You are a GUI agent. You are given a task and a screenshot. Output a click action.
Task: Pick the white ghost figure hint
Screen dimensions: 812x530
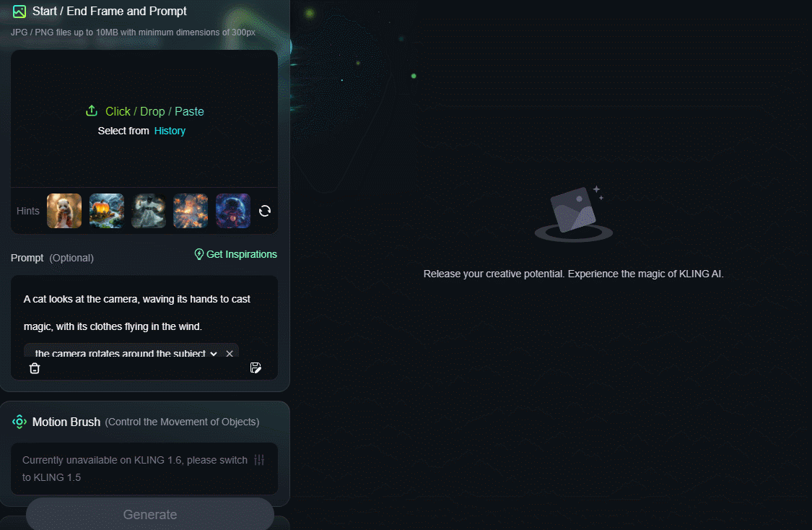click(149, 211)
